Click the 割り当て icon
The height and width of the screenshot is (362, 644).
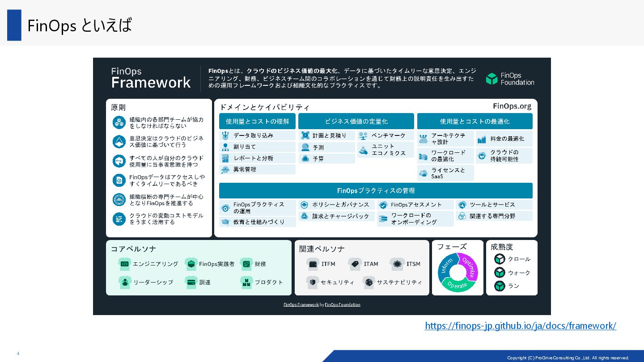tap(225, 147)
